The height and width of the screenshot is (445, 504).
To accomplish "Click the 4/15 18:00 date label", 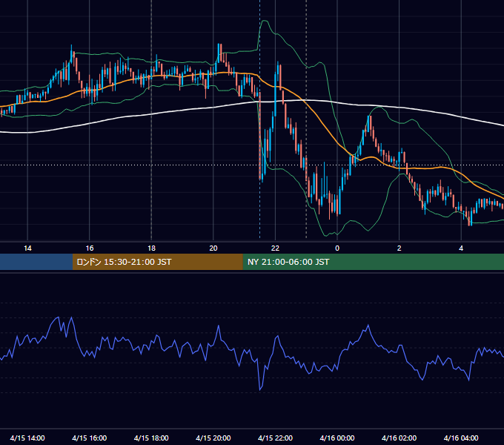I will coord(151,438).
